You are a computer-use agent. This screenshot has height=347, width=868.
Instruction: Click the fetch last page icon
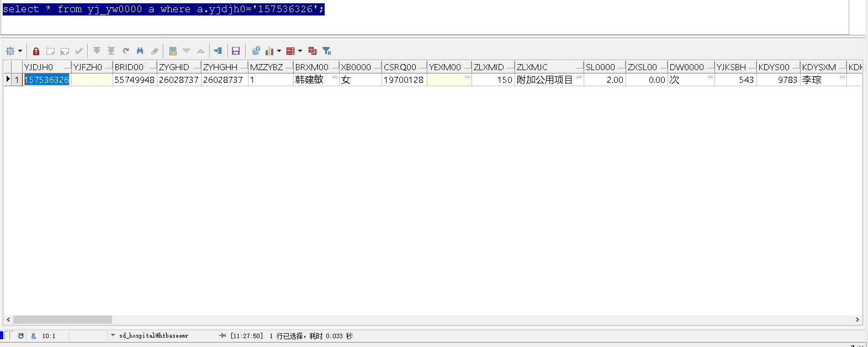(x=111, y=51)
